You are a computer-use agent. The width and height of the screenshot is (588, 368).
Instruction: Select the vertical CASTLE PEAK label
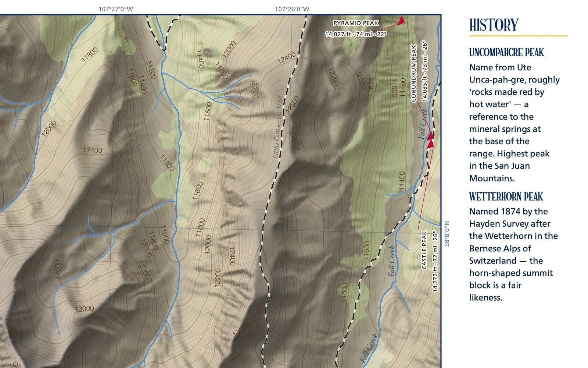click(x=424, y=250)
